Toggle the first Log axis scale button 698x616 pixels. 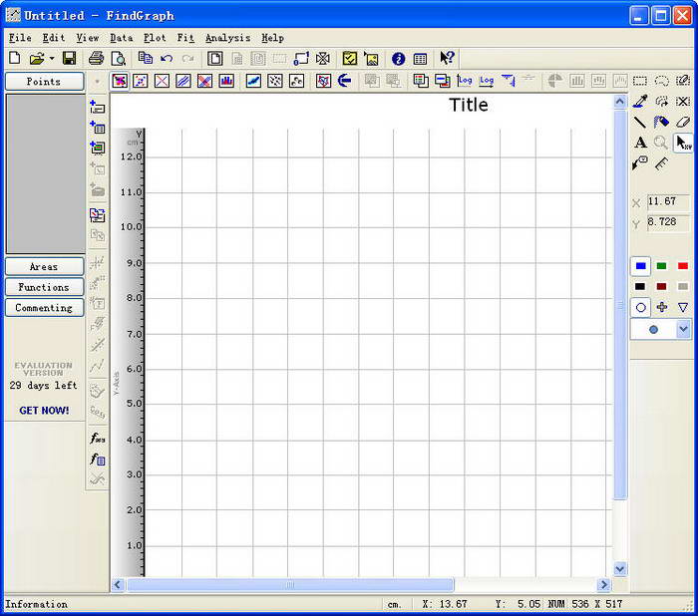pos(465,81)
